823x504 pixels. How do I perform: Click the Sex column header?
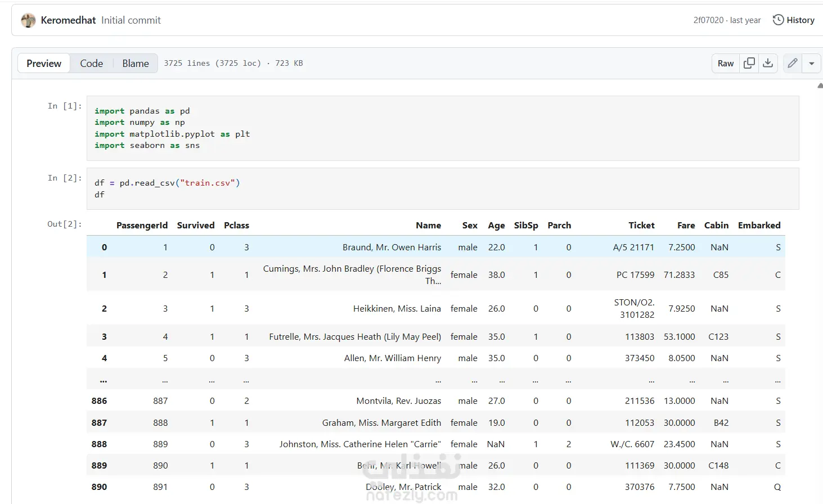(470, 225)
